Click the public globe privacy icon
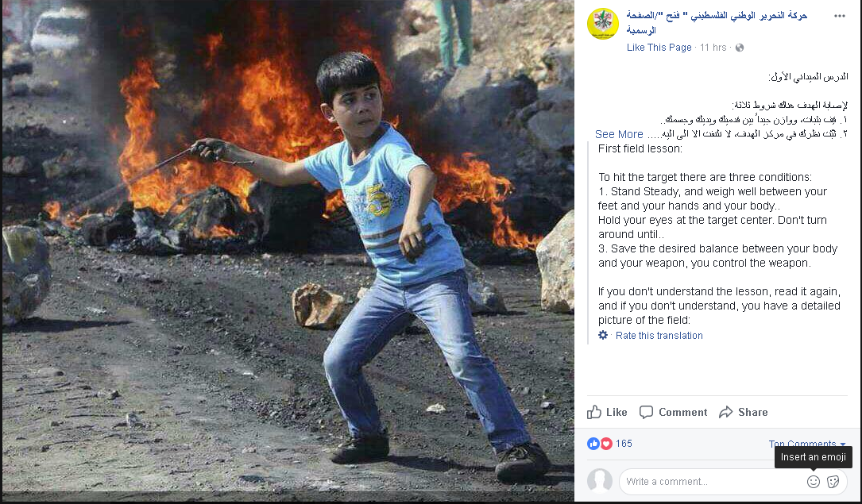 740,48
